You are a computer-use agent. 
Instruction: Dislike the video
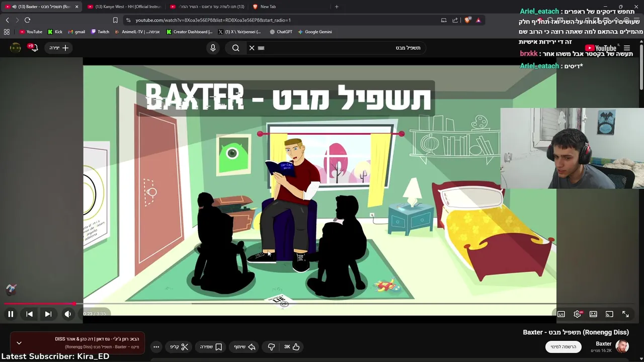(271, 346)
